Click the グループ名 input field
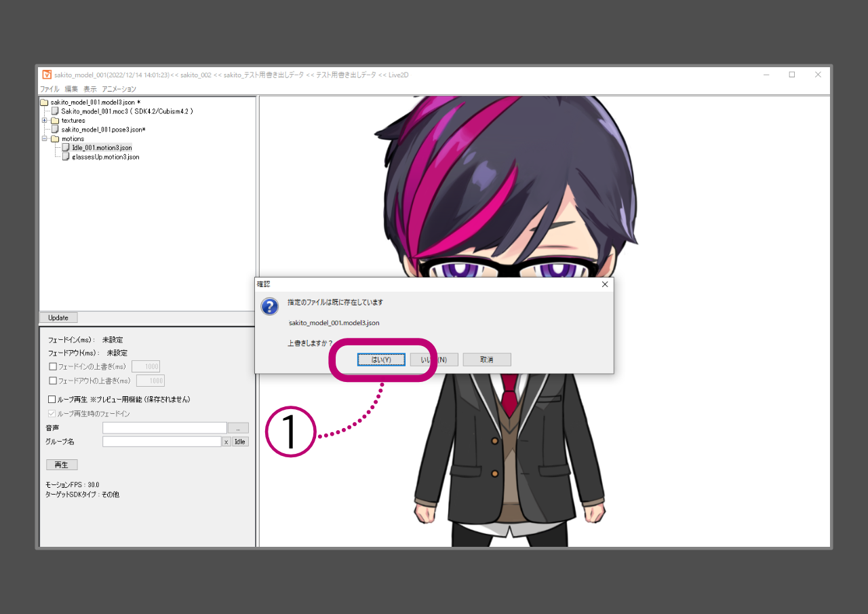 162,442
